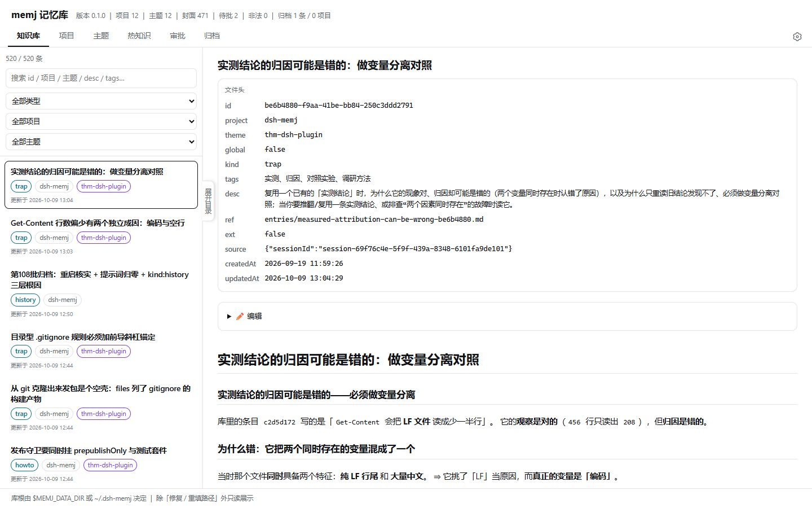
Task: Open settings via the gear icon
Action: (797, 37)
